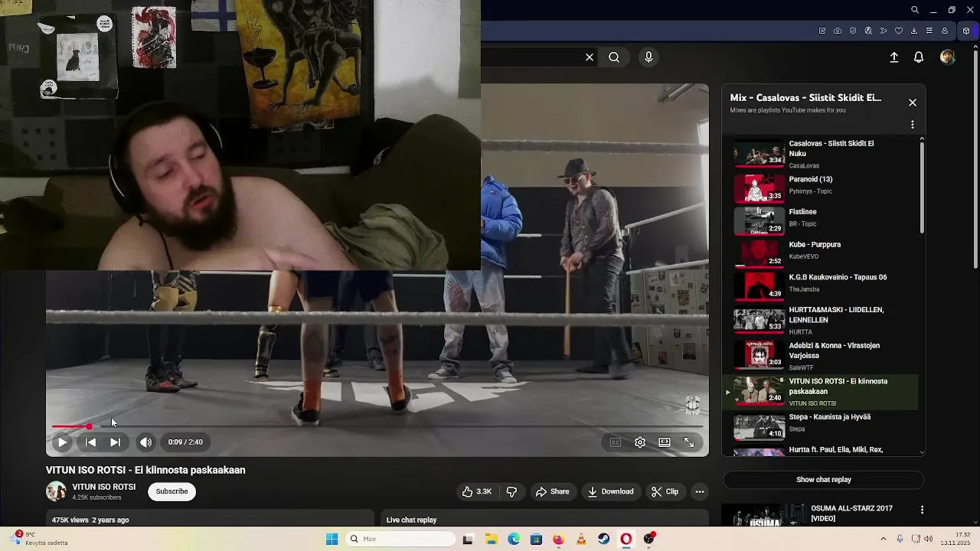Open Opera translate globe icon

pyautogui.click(x=868, y=31)
